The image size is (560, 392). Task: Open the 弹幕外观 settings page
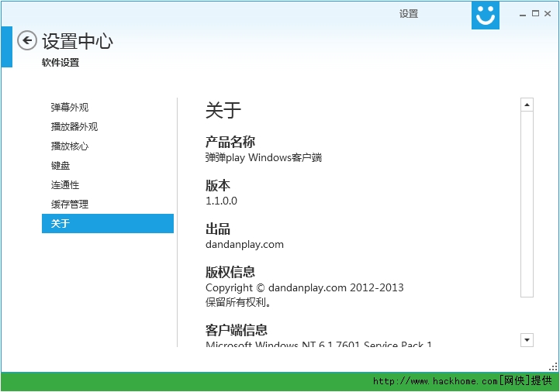70,108
